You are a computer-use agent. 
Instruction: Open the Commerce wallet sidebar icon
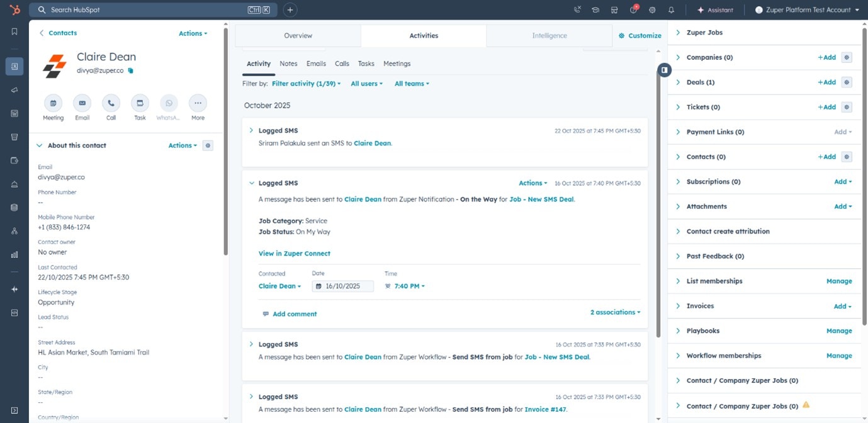tap(14, 161)
